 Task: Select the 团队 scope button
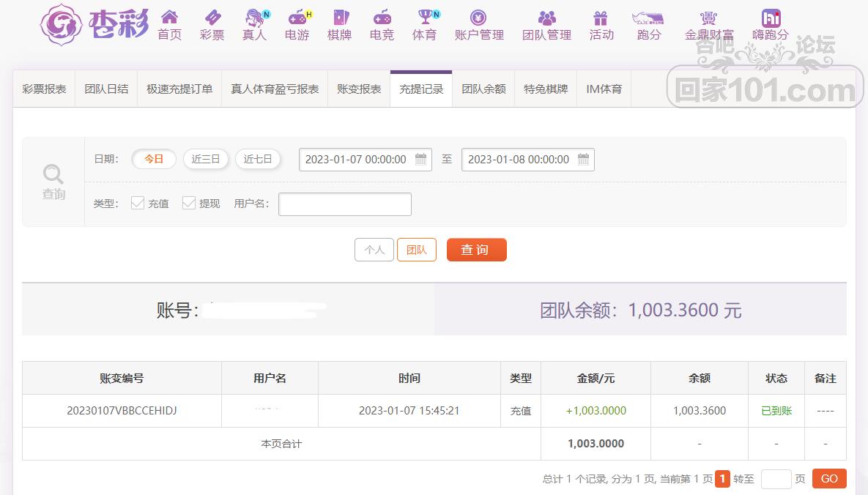coord(416,250)
